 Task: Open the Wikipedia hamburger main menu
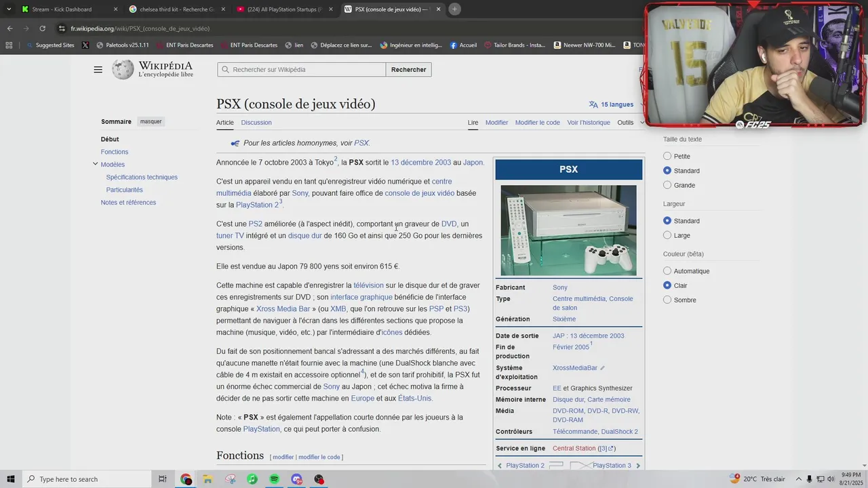[x=98, y=70]
